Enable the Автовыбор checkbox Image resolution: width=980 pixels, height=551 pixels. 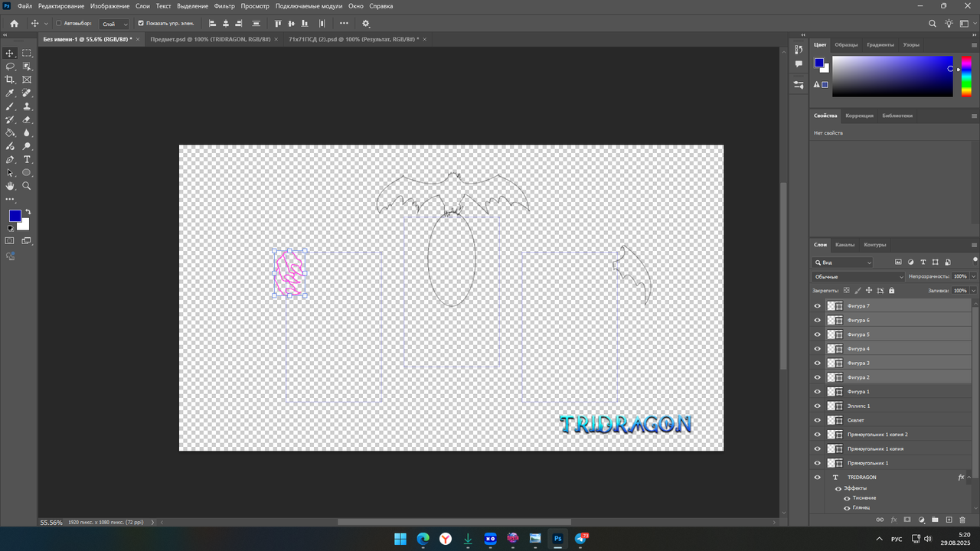tap(59, 24)
